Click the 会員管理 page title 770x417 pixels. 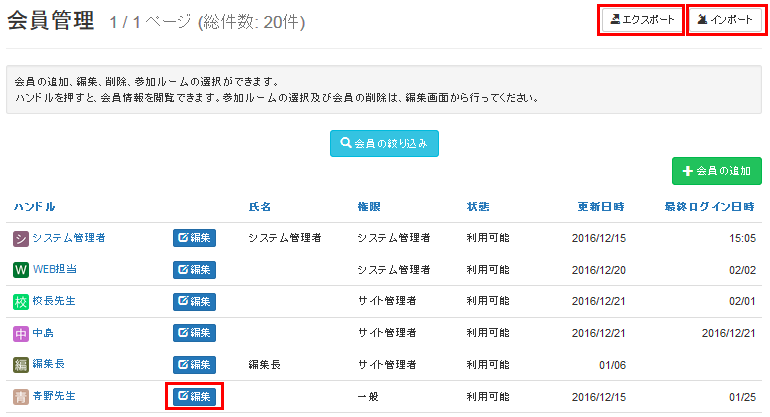click(x=50, y=21)
